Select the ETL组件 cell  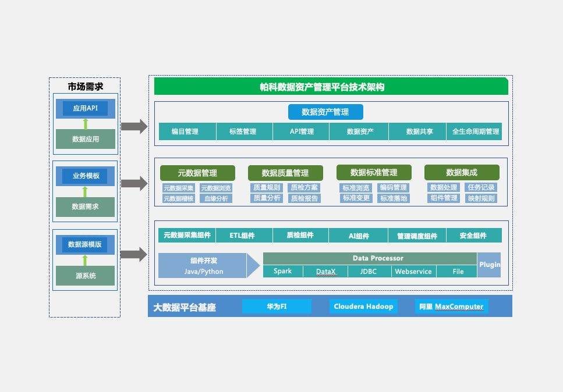pos(243,236)
